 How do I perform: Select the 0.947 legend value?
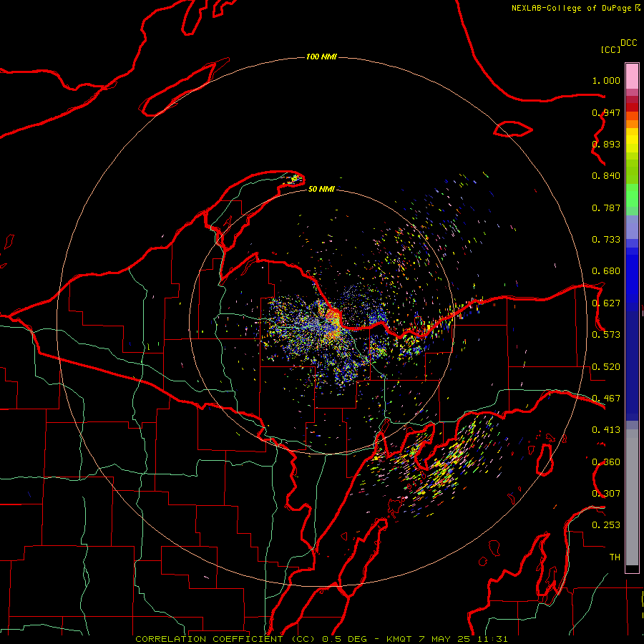[x=606, y=112]
